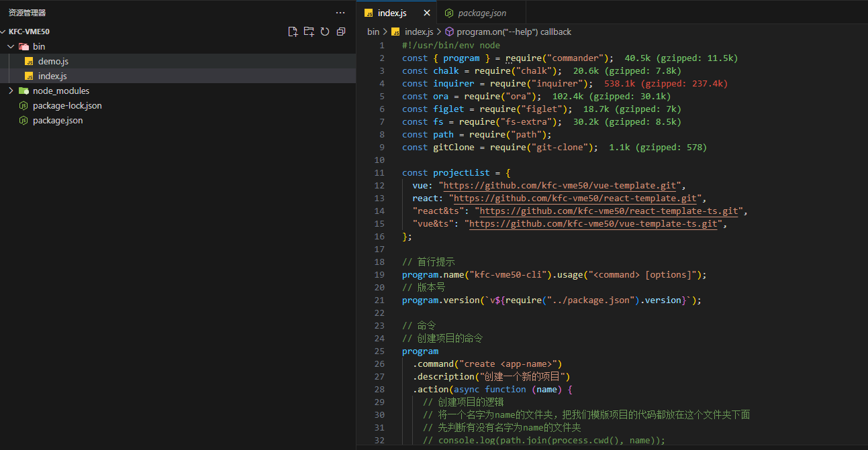
Task: Select the index.js editor tab
Action: tap(397, 13)
